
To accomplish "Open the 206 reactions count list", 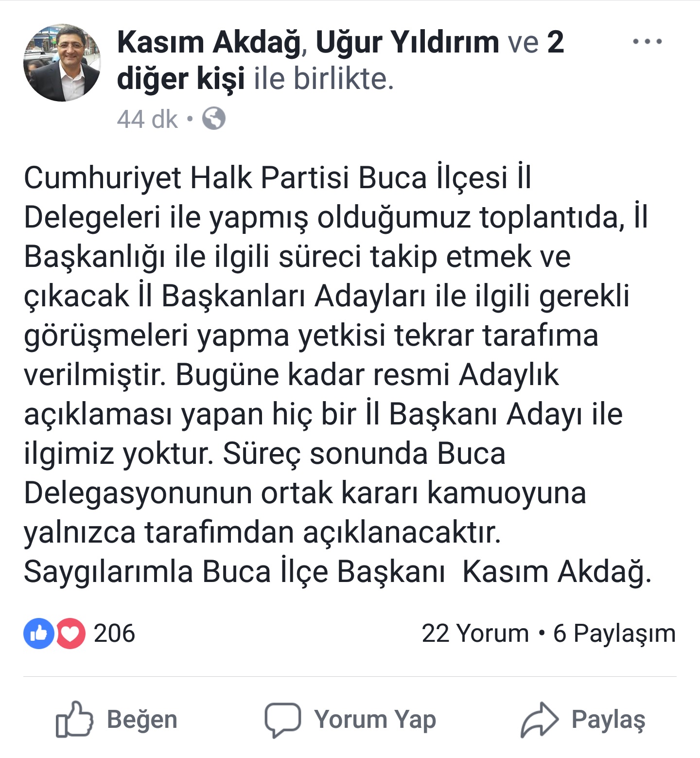I will [x=114, y=634].
